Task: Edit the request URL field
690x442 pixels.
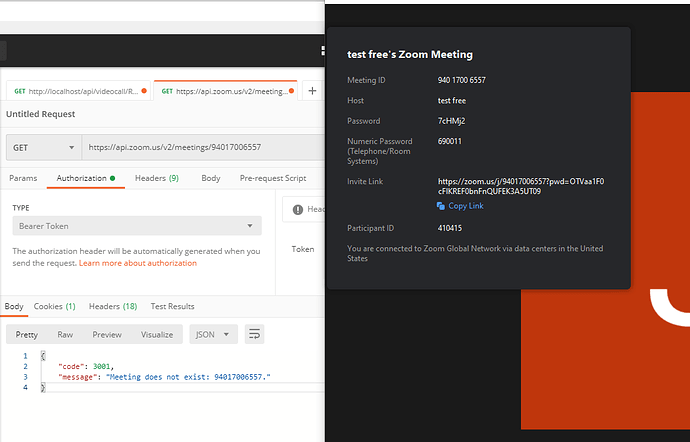Action: [x=203, y=147]
